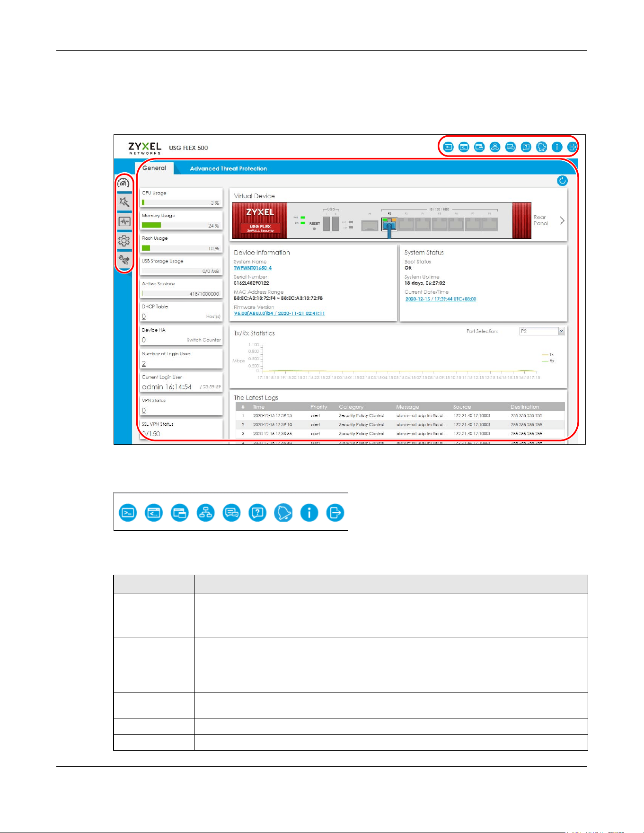Sort logs by Time column header
Image resolution: width=644 pixels, height=833 pixels.
259,407
